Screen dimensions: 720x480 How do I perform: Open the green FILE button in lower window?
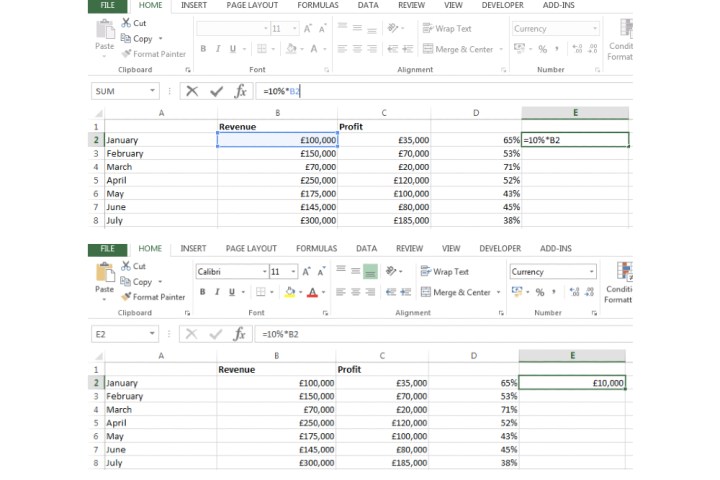pos(107,248)
